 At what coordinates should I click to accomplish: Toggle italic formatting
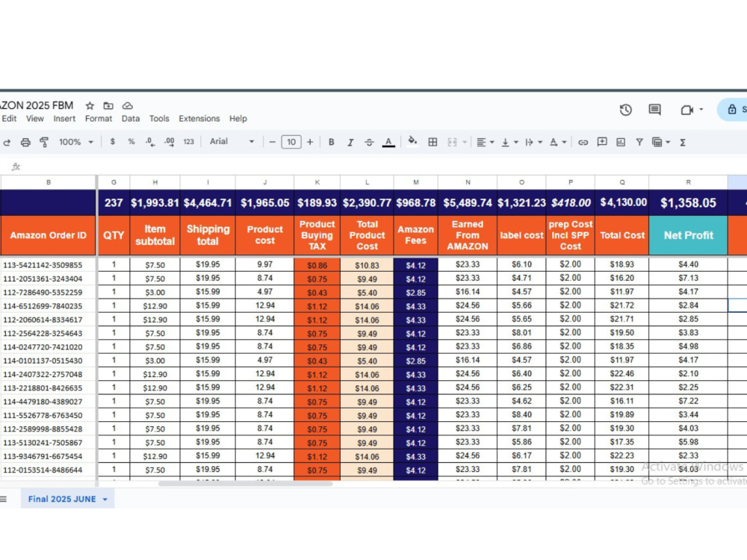[x=350, y=142]
